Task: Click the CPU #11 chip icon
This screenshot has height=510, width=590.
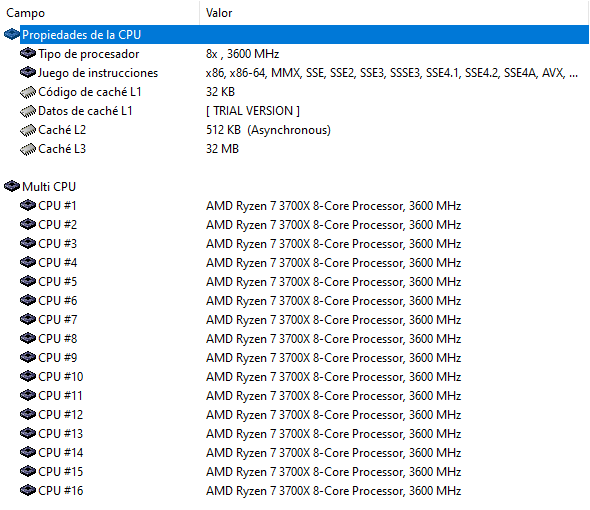Action: 27,395
